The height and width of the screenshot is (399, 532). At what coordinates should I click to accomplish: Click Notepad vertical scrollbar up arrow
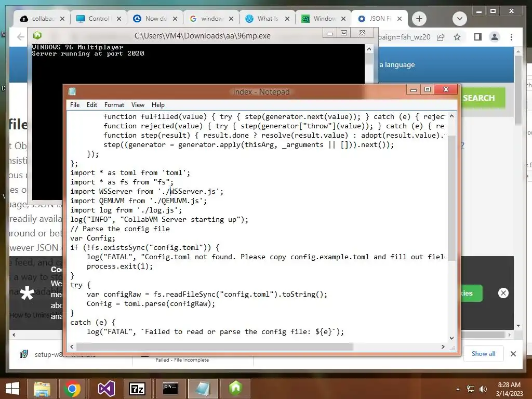(451, 116)
